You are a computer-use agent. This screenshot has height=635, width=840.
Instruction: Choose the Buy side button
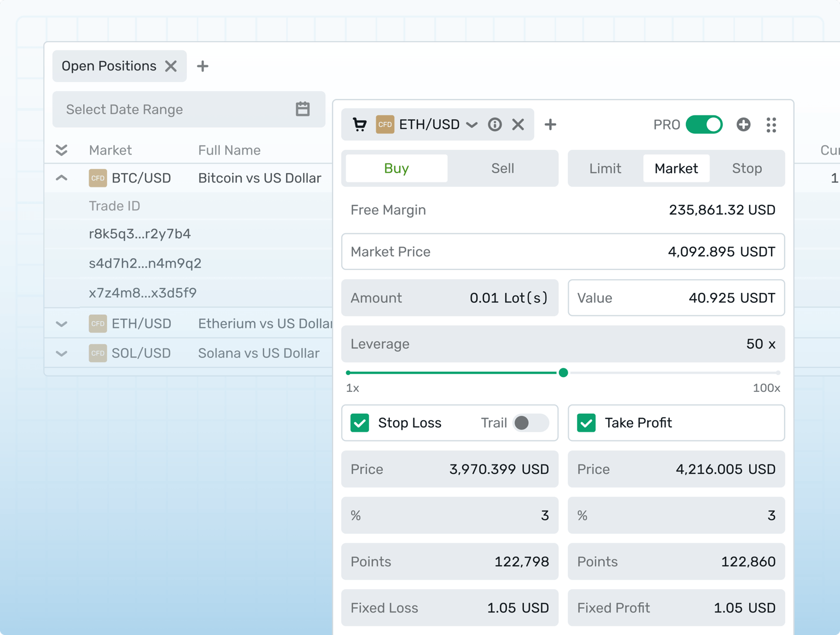(396, 168)
